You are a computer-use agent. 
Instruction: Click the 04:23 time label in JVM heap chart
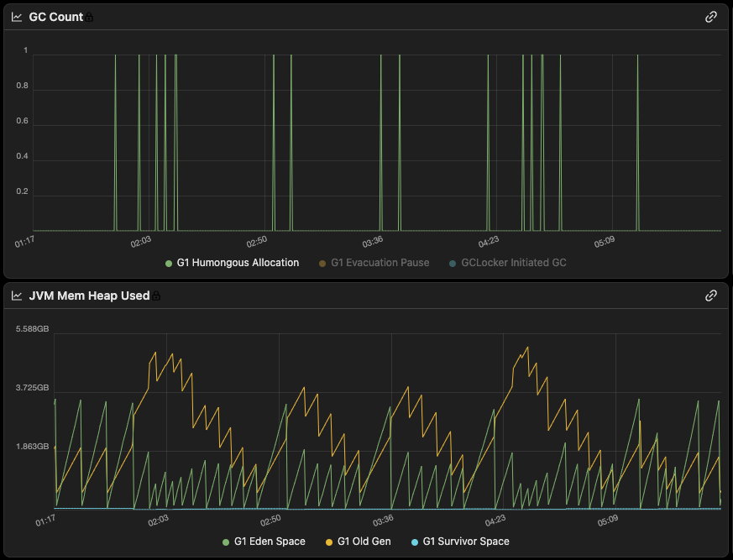pyautogui.click(x=495, y=521)
